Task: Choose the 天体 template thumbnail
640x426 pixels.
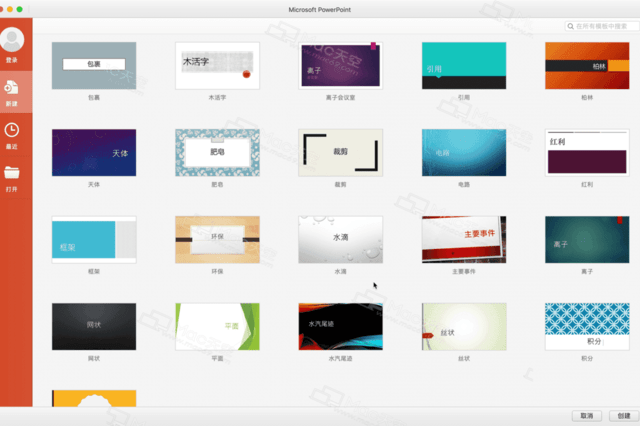Action: (x=93, y=152)
